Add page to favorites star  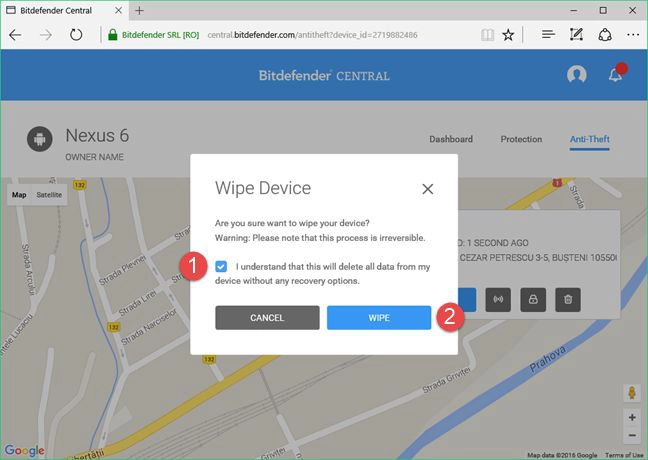[x=508, y=35]
